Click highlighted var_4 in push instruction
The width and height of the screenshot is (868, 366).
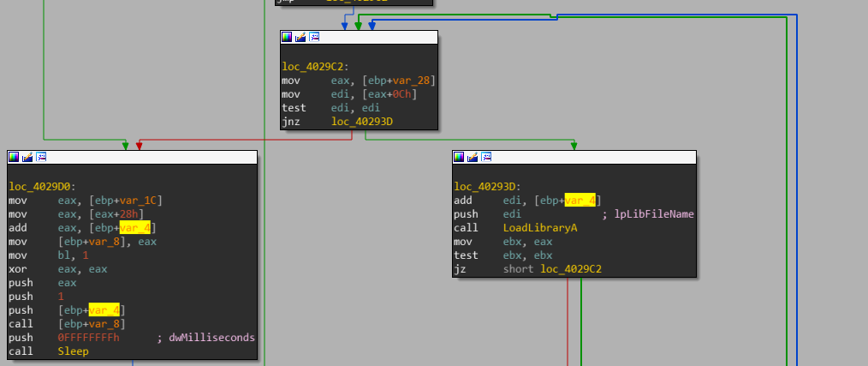coord(104,310)
